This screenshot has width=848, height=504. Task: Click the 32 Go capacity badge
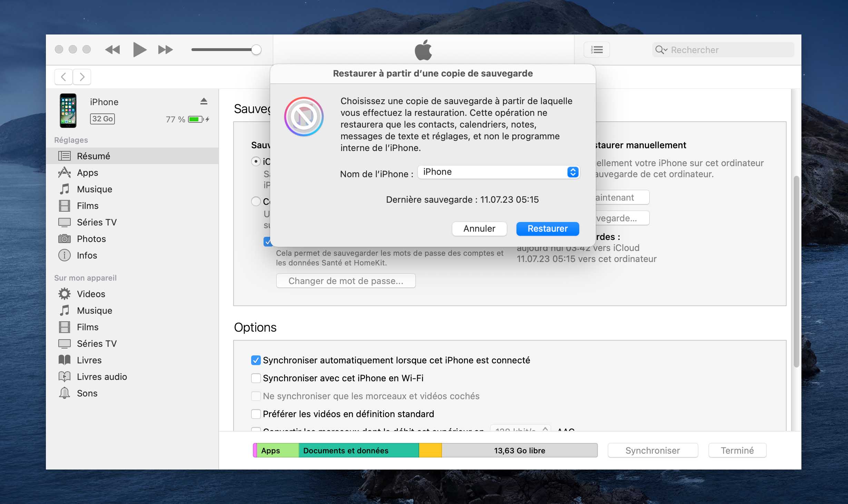coord(102,119)
